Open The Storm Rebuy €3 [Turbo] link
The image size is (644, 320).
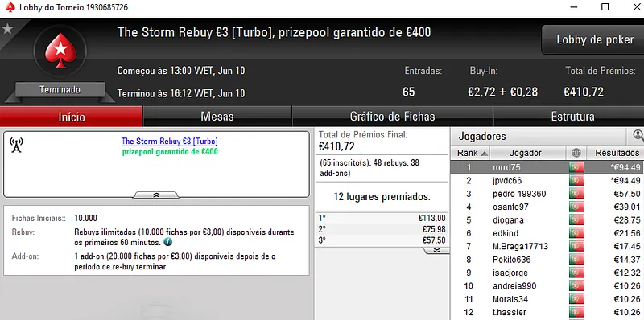click(x=170, y=142)
